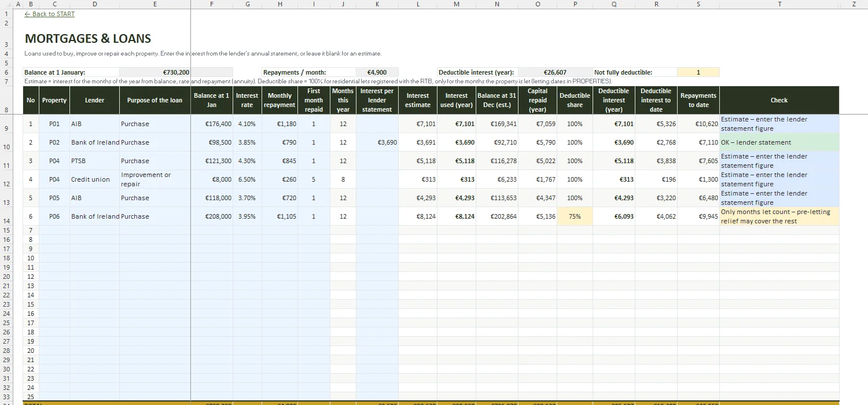Select the €121,300 balance cell

pyautogui.click(x=212, y=161)
